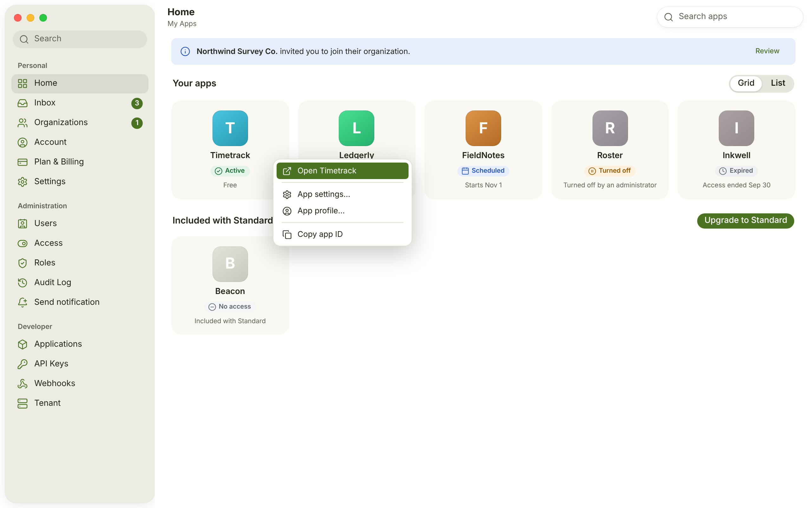Viewport: 812px width, 508px height.
Task: Click the FieldNotes app icon
Action: [x=483, y=128]
